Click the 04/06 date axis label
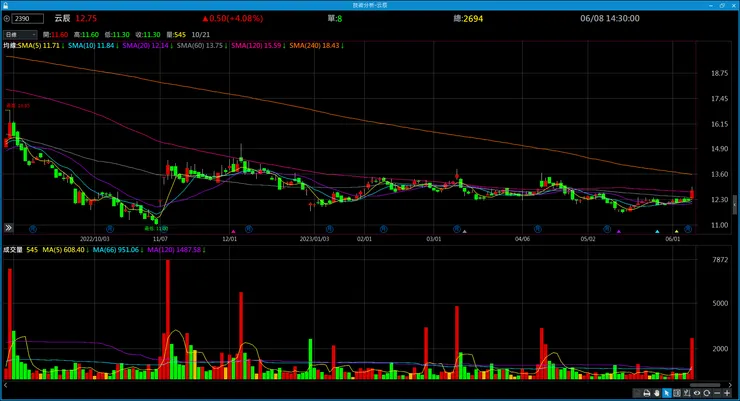Image resolution: width=740 pixels, height=401 pixels. click(522, 239)
